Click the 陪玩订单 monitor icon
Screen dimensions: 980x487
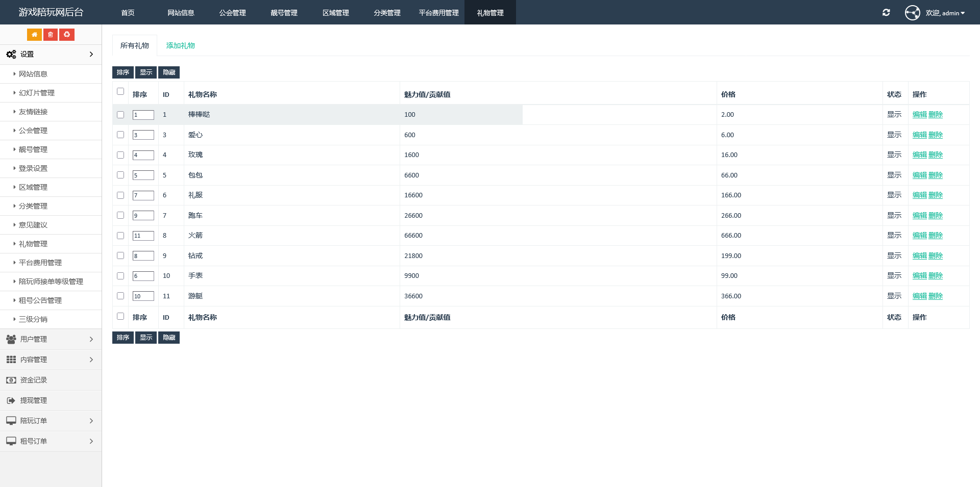pyautogui.click(x=11, y=421)
